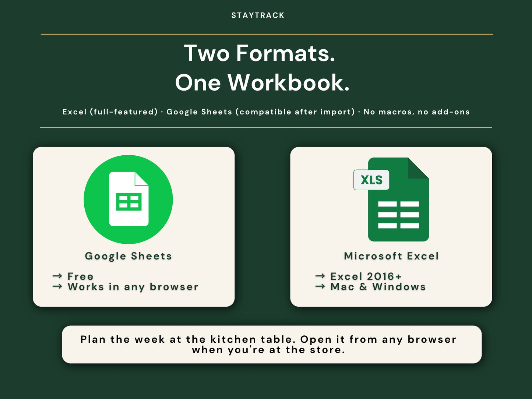Screen dimensions: 532x399
Task: Click the STAYTRACK brand name at top
Action: (x=258, y=15)
